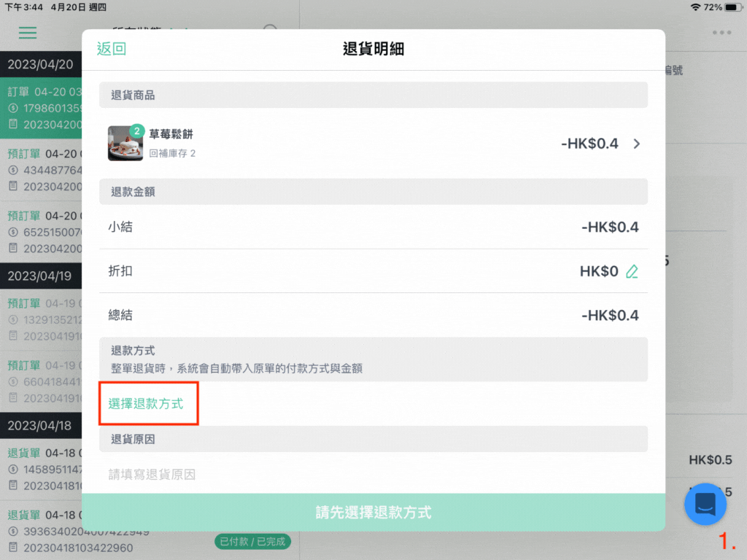Viewport: 747px width, 560px height.
Task: Tap the 草莓鬆餅 product thumbnail
Action: pyautogui.click(x=125, y=144)
